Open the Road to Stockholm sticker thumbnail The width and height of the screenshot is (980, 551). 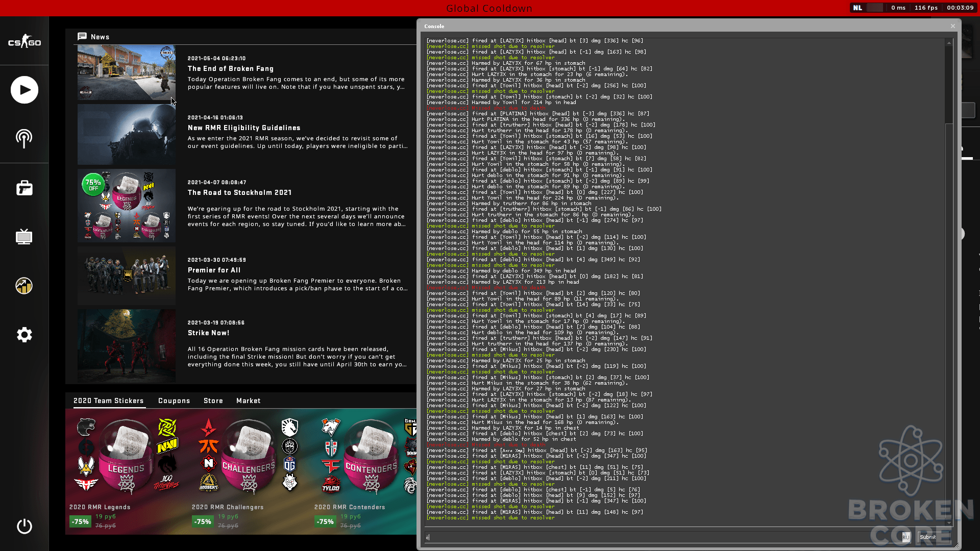(x=127, y=206)
